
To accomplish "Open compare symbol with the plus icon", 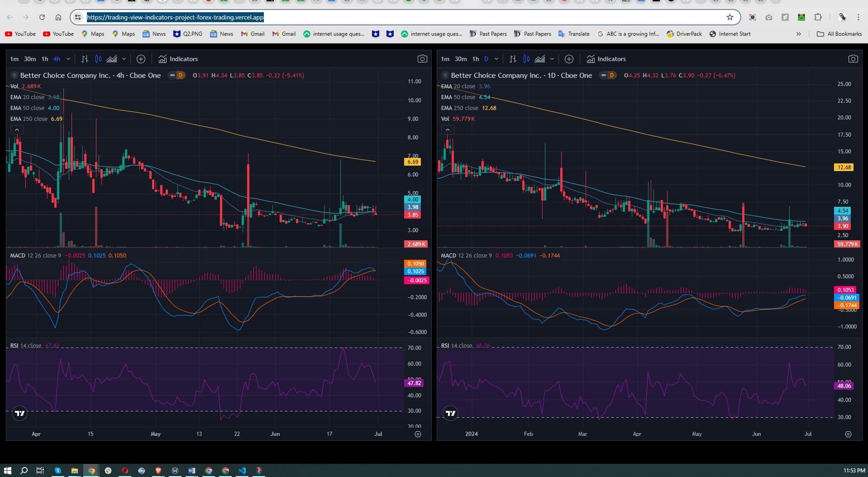I will [x=141, y=59].
